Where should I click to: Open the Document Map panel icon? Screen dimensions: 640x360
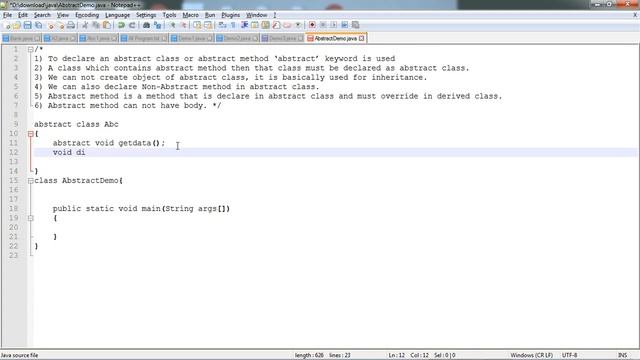[265, 25]
